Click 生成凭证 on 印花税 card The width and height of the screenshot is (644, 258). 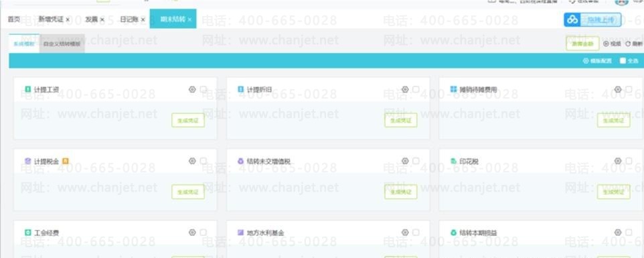(x=614, y=192)
